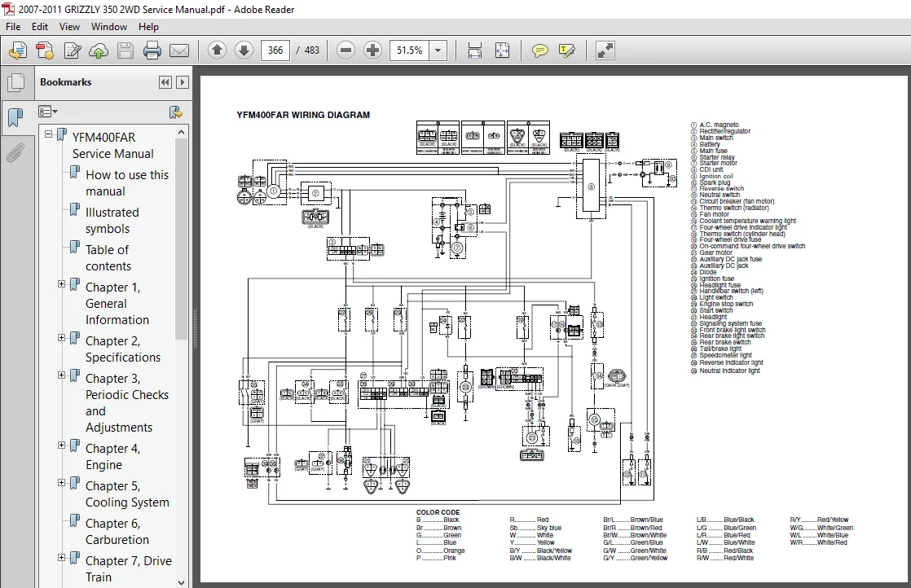Viewport: 911px width, 588px height.
Task: Open the Help menu
Action: tap(148, 27)
